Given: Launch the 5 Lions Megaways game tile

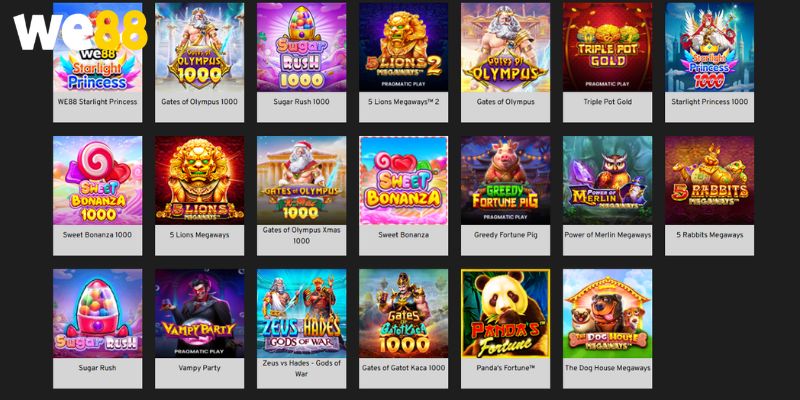Looking at the screenshot, I should [199, 180].
